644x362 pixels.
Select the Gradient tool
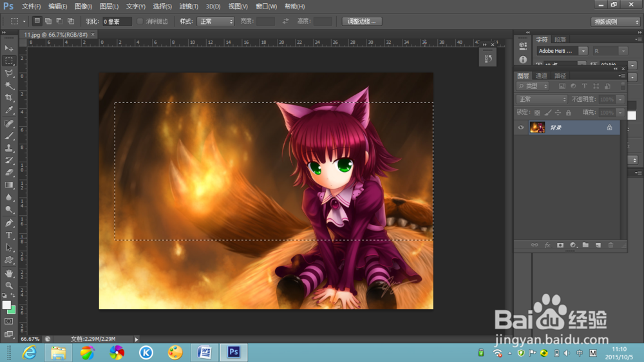8,185
